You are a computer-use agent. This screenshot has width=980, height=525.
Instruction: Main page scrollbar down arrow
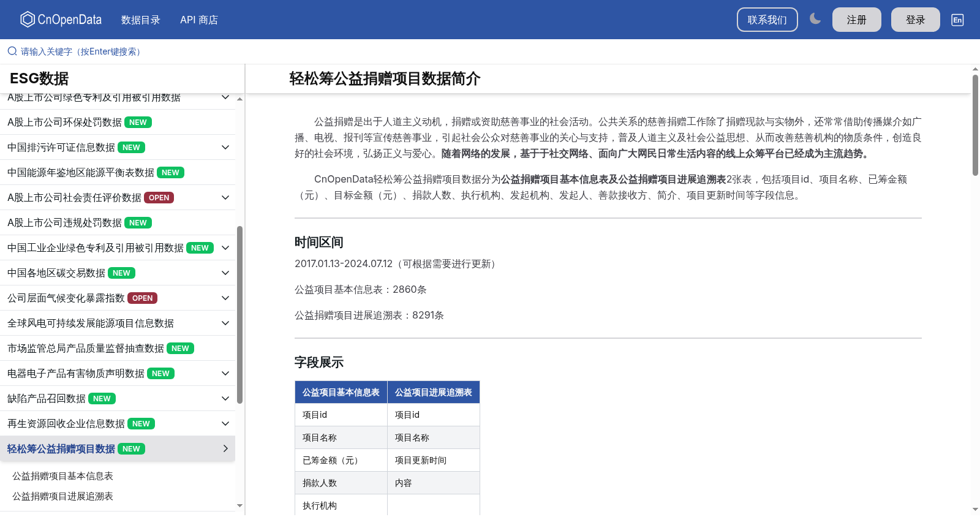[x=975, y=510]
